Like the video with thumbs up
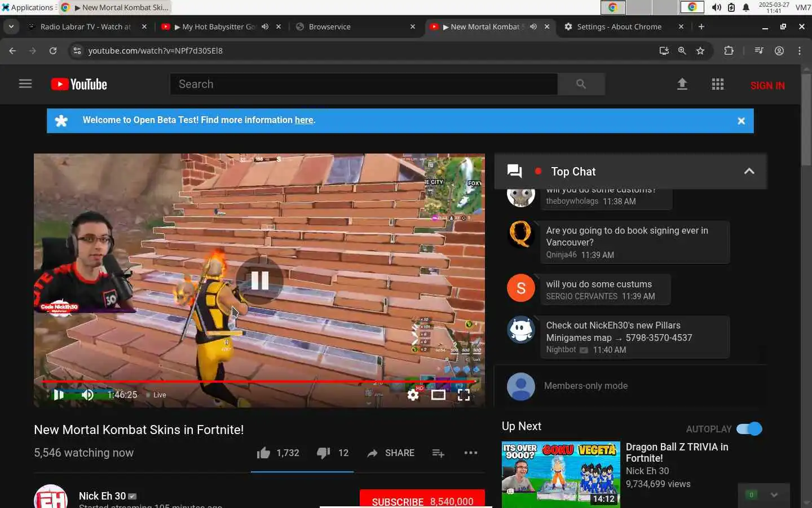The image size is (812, 508). [x=263, y=453]
